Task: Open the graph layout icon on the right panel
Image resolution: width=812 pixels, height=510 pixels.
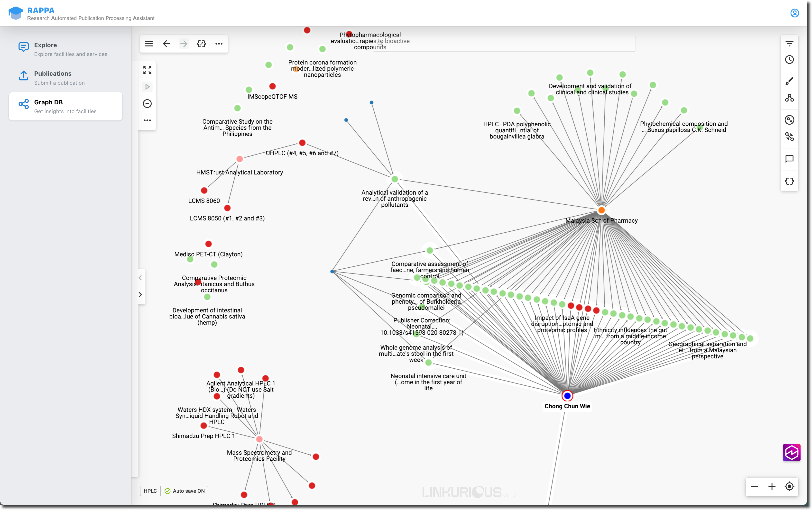Action: click(789, 98)
